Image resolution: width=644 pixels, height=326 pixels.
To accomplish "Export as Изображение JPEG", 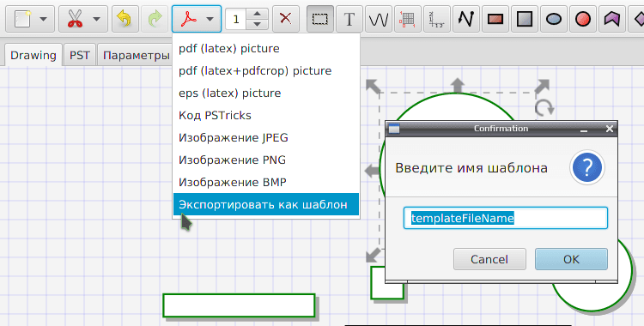I will [x=266, y=137].
